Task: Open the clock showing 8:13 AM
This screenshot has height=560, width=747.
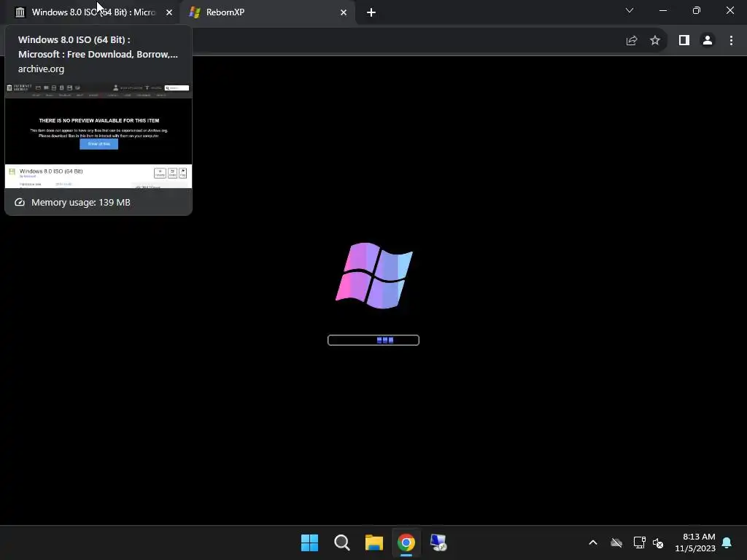Action: point(695,542)
